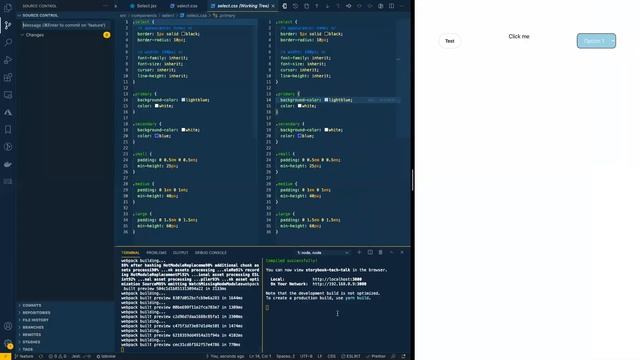Screen dimensions: 640x360
Task: Click the Test button in the preview
Action: pos(450,41)
